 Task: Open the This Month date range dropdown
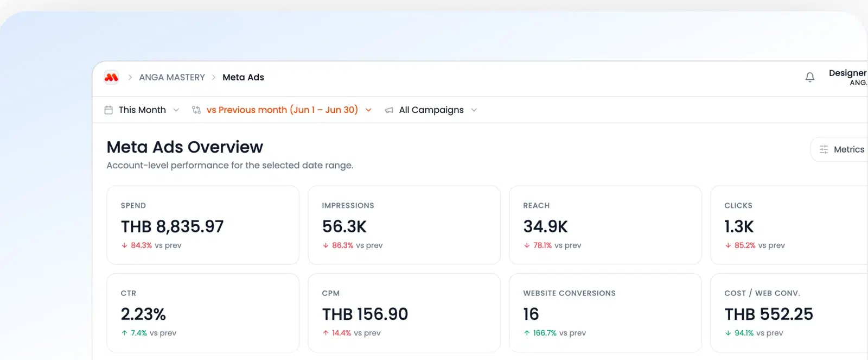click(x=142, y=110)
